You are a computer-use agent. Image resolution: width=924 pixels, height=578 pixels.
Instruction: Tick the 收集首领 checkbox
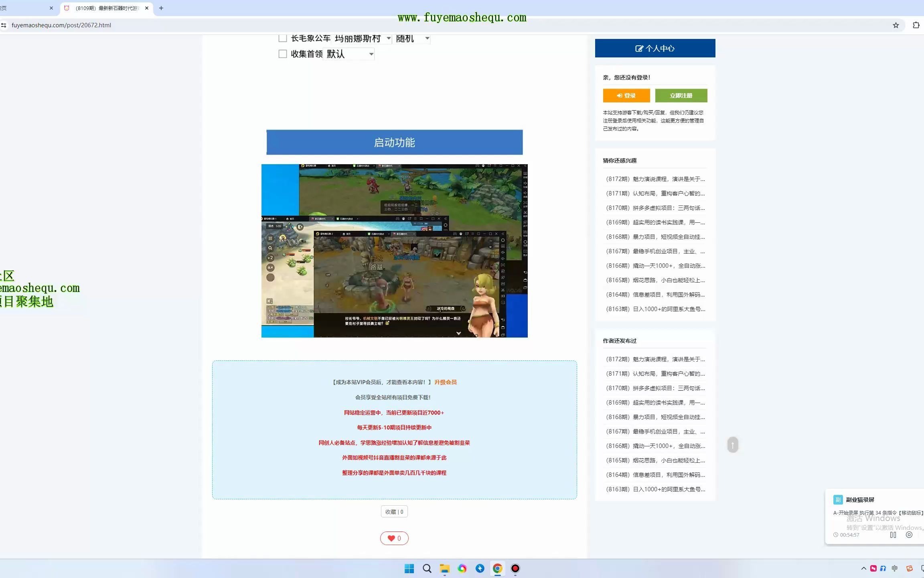[283, 54]
